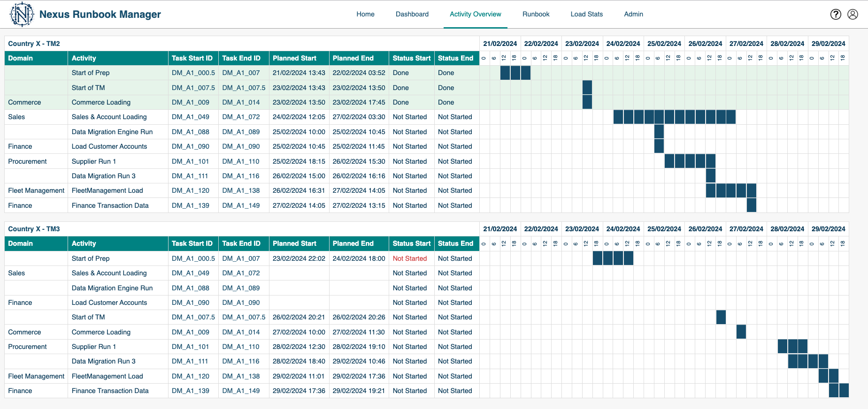Screen dimensions: 868x409
Task: Click the TM2 Start of TM Gantt bar
Action: 587,88
